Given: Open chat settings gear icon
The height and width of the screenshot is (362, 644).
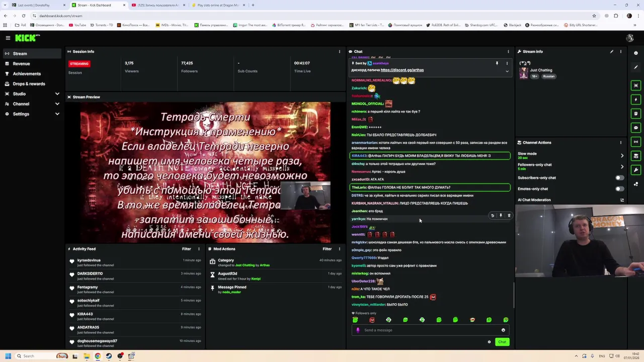Looking at the screenshot, I should [489, 342].
